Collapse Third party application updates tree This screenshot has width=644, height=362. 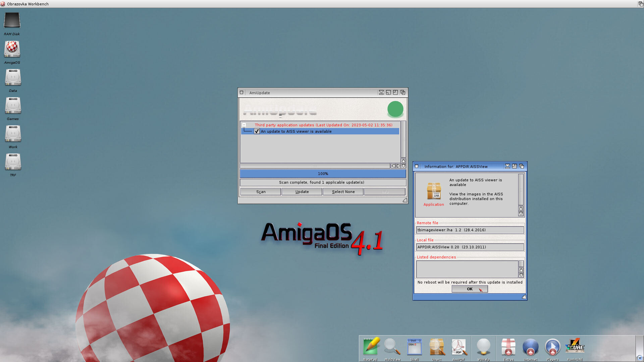[244, 125]
